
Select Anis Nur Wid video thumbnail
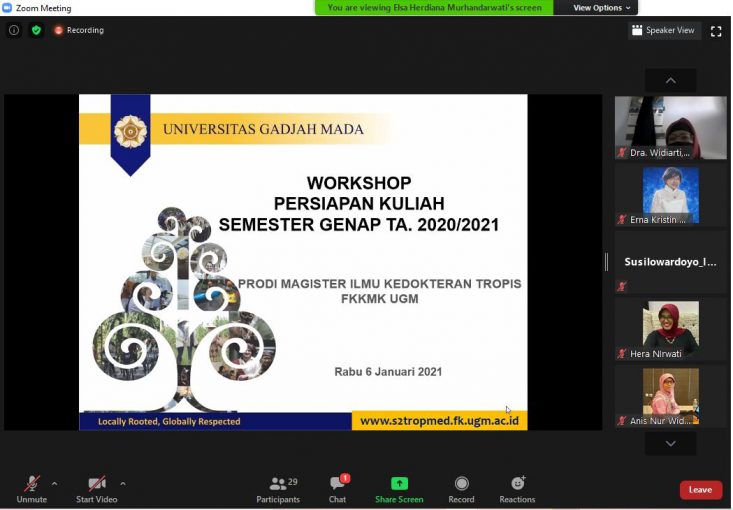coord(670,396)
